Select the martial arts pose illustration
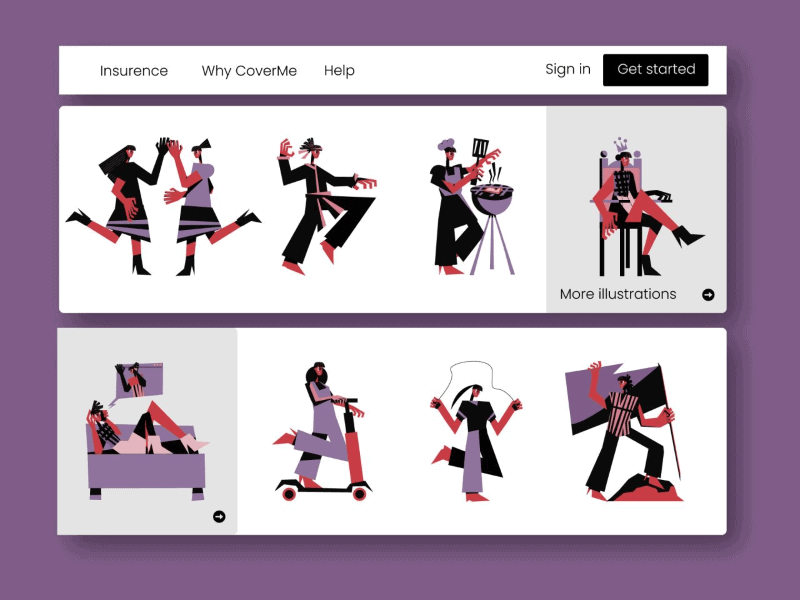 click(327, 206)
